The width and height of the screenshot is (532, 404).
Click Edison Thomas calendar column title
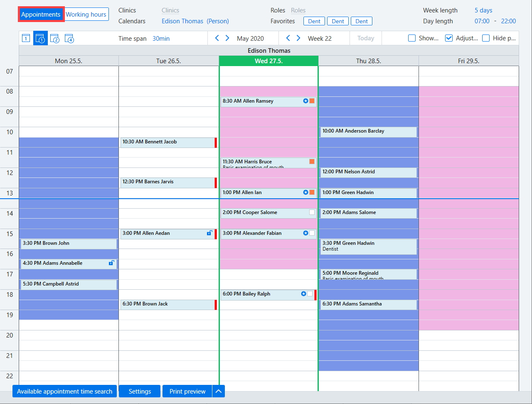(269, 51)
